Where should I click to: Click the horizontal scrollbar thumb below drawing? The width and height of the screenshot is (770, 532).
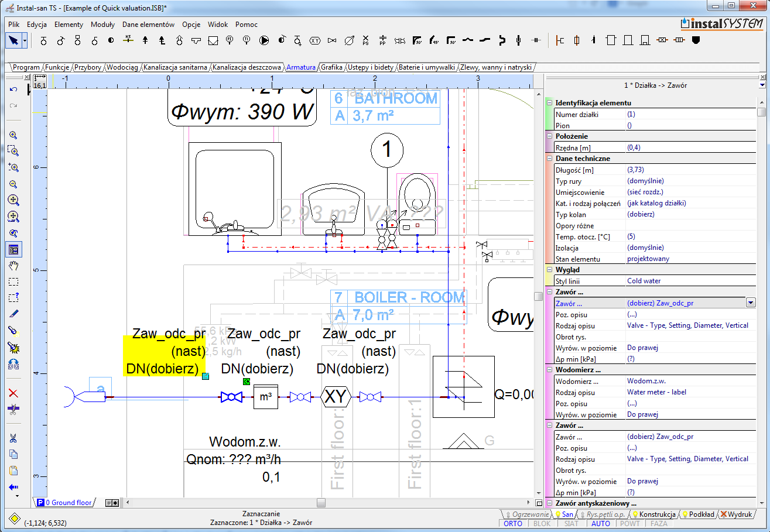321,503
